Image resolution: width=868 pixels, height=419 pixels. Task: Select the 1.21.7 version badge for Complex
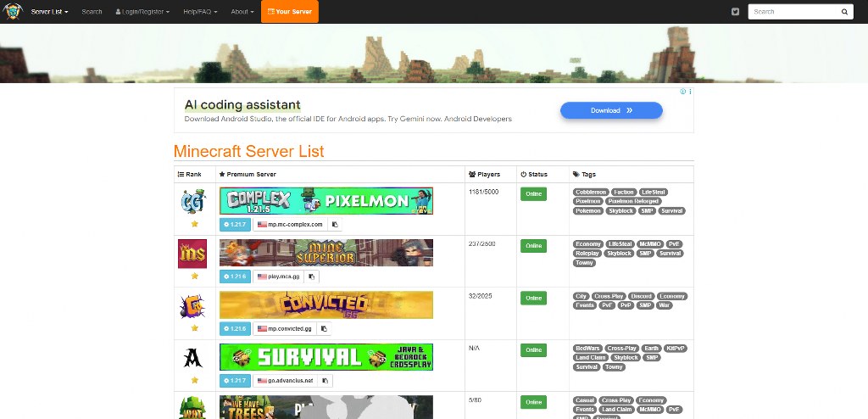[235, 225]
